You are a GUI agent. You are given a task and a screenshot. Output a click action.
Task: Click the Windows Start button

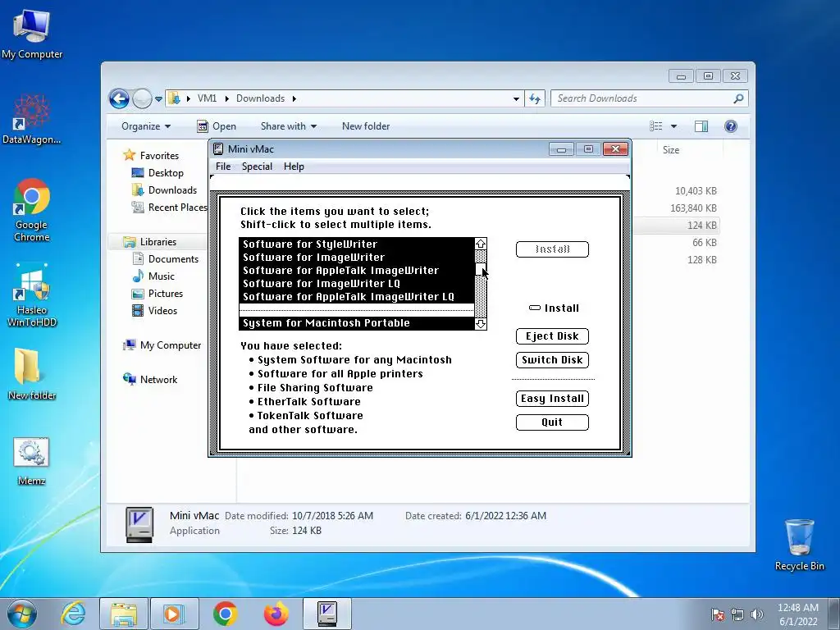coord(22,614)
